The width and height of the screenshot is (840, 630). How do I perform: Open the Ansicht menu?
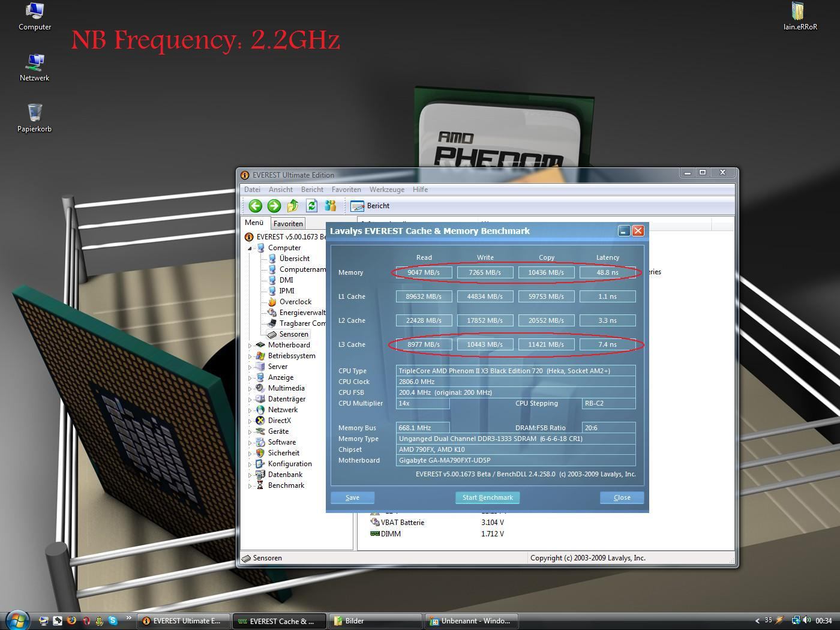281,190
